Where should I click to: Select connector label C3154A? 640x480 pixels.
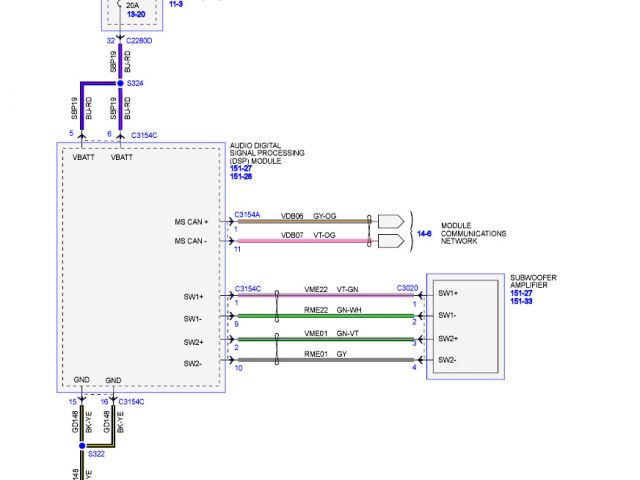pyautogui.click(x=247, y=215)
